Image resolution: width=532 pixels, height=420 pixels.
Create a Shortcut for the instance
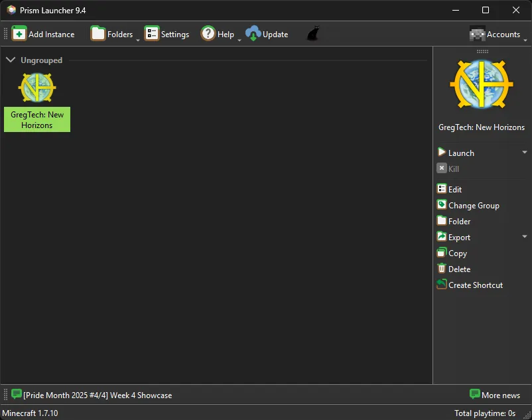pos(475,285)
